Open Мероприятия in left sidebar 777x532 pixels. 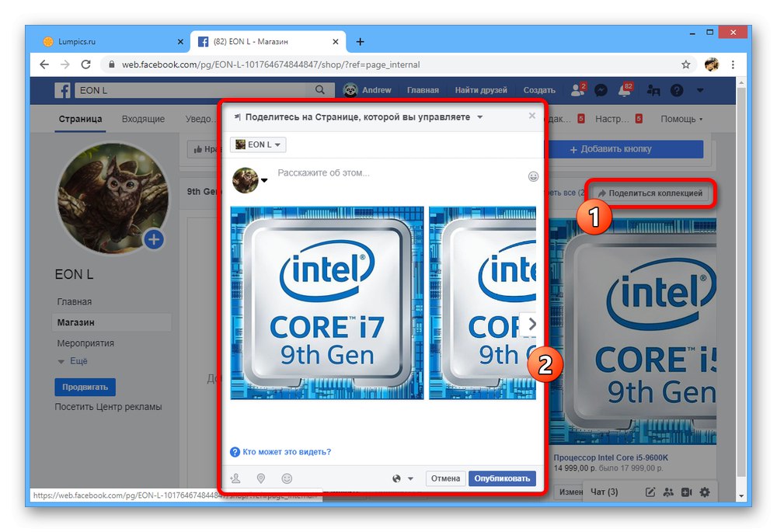click(85, 343)
